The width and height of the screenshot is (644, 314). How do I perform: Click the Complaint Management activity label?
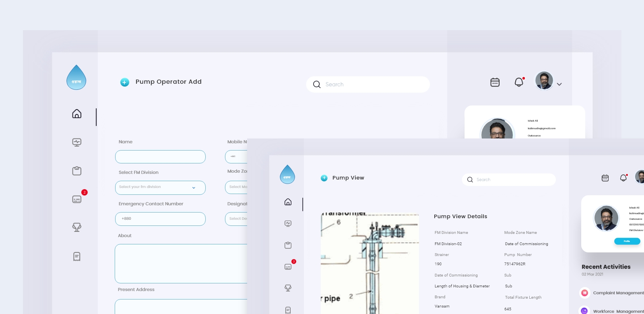coord(618,293)
